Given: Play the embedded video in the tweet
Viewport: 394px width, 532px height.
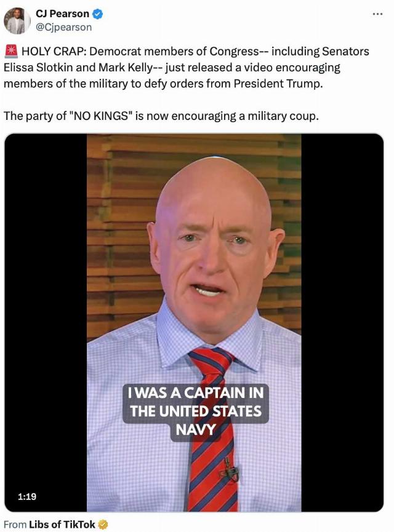Looking at the screenshot, I should click(x=194, y=322).
